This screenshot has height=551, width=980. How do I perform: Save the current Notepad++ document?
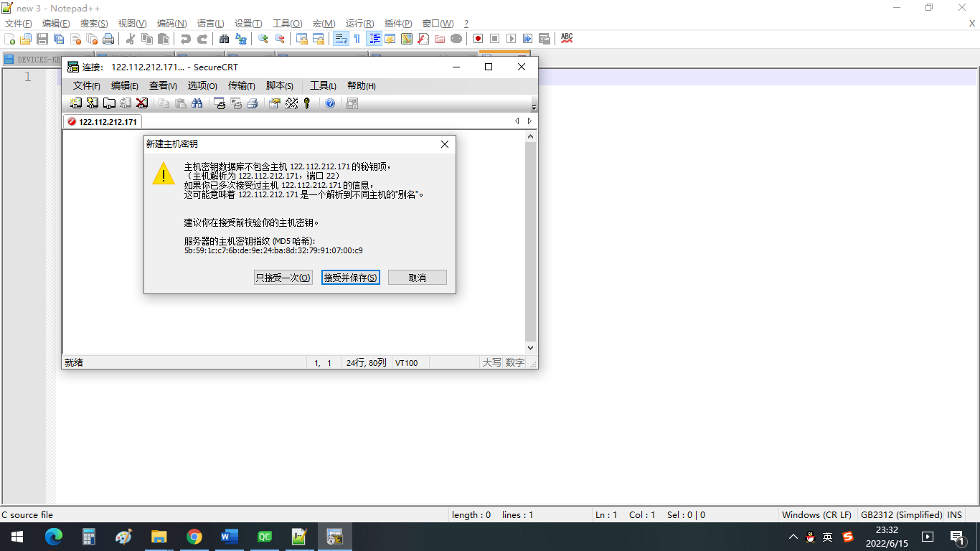tap(42, 39)
